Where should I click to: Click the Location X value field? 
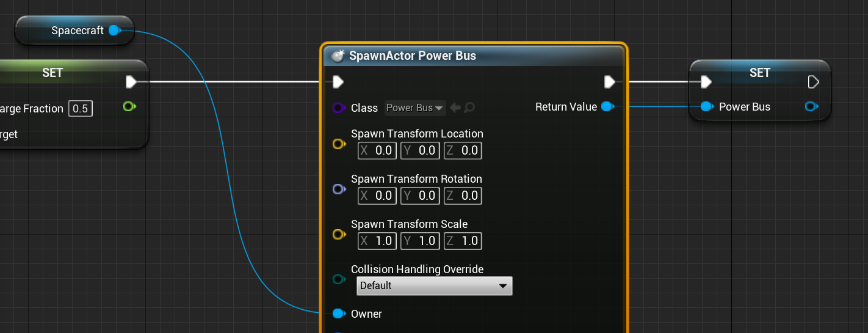point(378,151)
